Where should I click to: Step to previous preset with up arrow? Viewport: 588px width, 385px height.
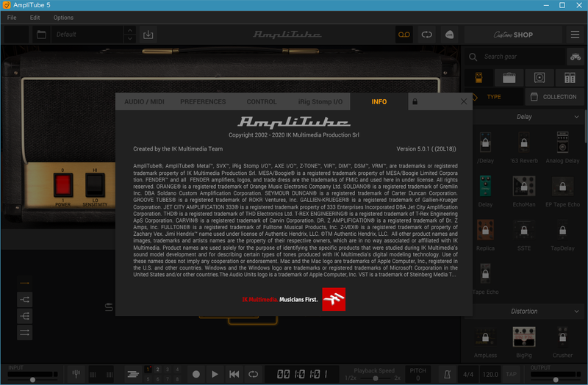click(x=130, y=30)
